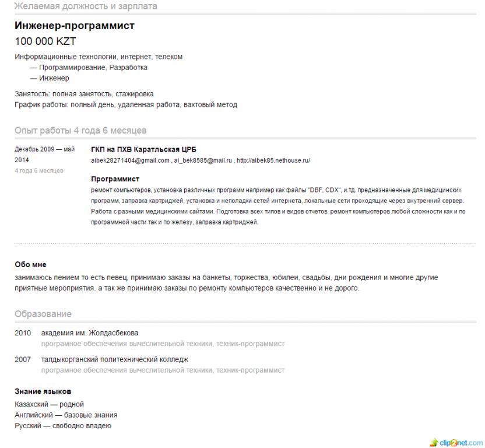Click the Английский — базовые знания line
This screenshot has height=448, width=485.
click(x=66, y=415)
